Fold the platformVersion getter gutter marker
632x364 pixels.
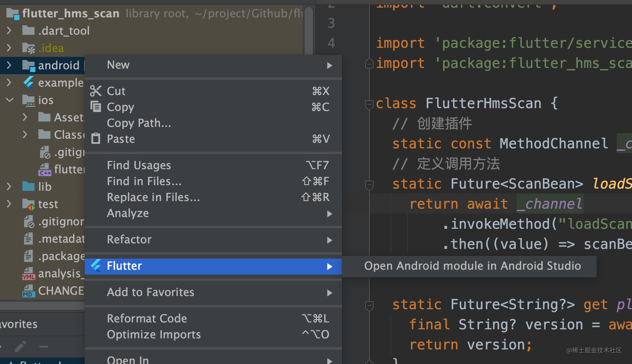[x=369, y=305]
